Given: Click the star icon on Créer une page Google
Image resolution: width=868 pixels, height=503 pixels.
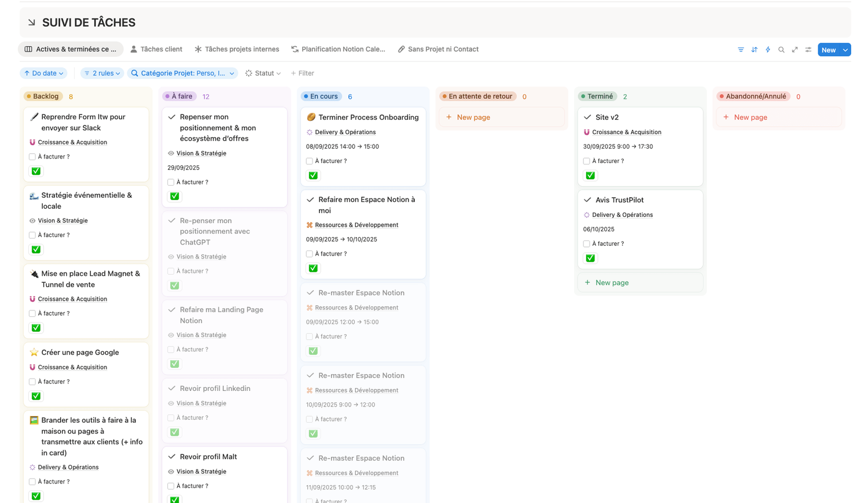Looking at the screenshot, I should coord(34,352).
